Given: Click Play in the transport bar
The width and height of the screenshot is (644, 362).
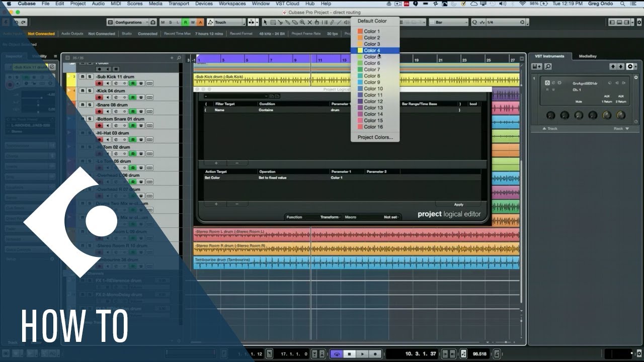Looking at the screenshot, I should point(362,354).
